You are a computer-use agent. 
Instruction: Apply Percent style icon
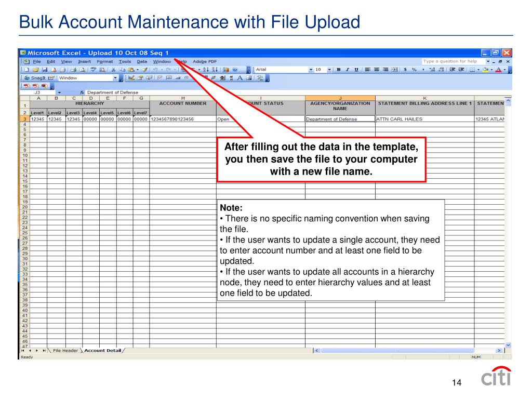[x=414, y=70]
